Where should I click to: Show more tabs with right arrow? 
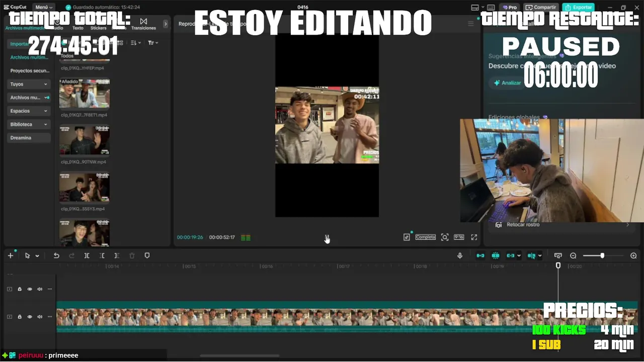point(166,24)
